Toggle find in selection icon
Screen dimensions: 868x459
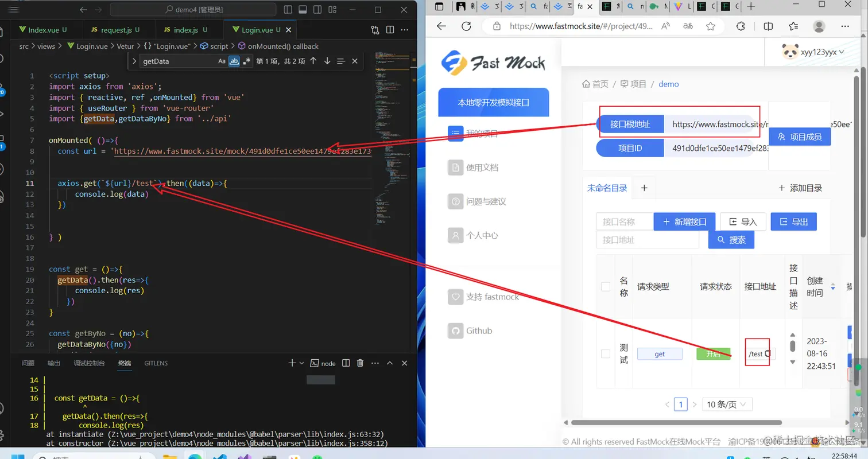[x=341, y=61]
